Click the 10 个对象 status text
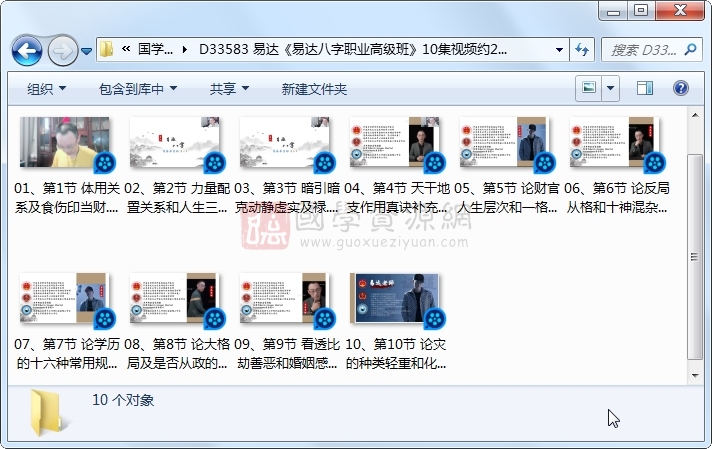Screen dimensions: 712x449 coord(123,400)
